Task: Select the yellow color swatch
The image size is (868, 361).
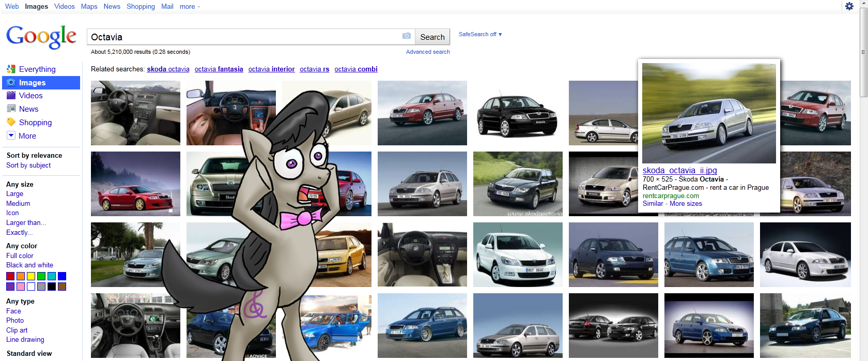Action: (31, 276)
